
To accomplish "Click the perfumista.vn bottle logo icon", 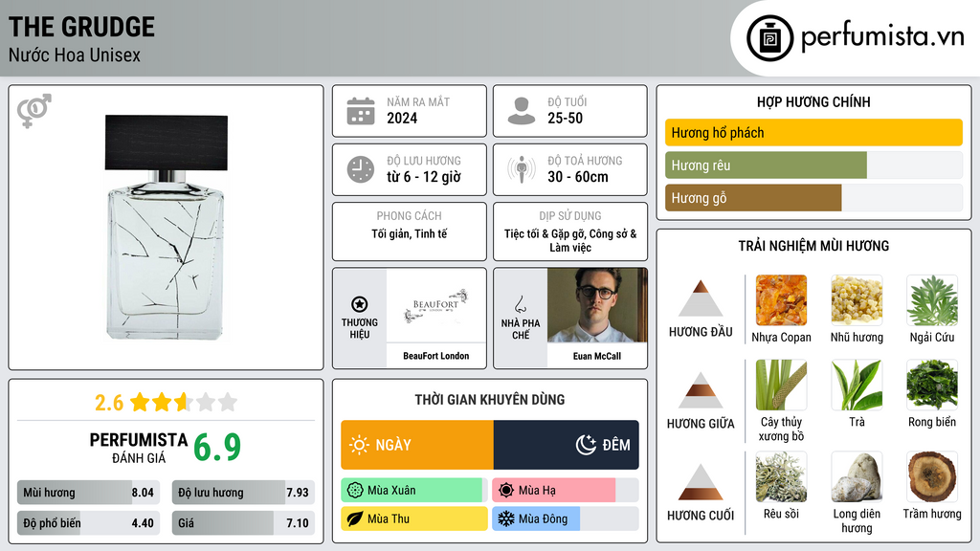I will coord(769,38).
